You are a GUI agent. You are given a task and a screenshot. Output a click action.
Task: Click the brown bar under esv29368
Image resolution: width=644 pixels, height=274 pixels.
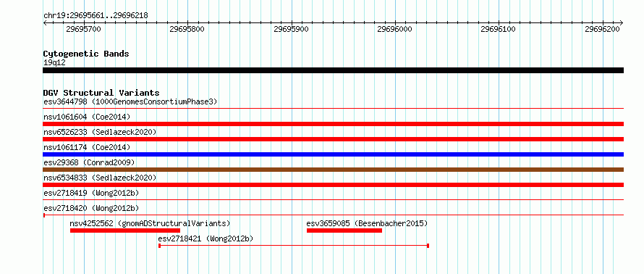click(x=333, y=170)
